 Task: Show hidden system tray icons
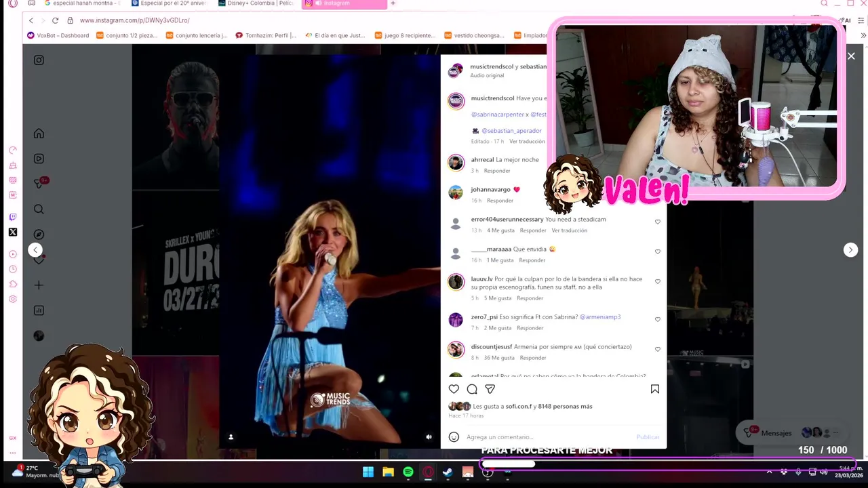[769, 472]
